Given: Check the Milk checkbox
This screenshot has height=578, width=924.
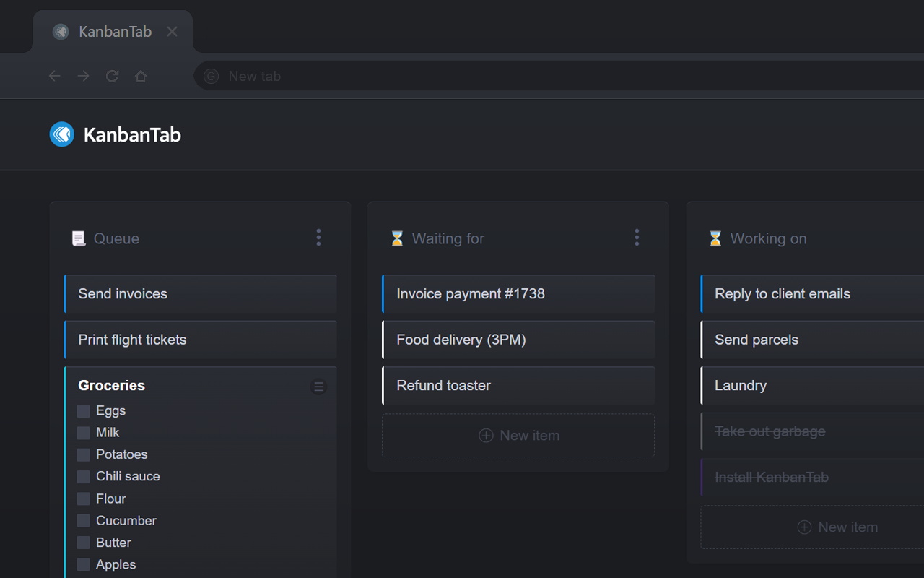Looking at the screenshot, I should pyautogui.click(x=84, y=433).
